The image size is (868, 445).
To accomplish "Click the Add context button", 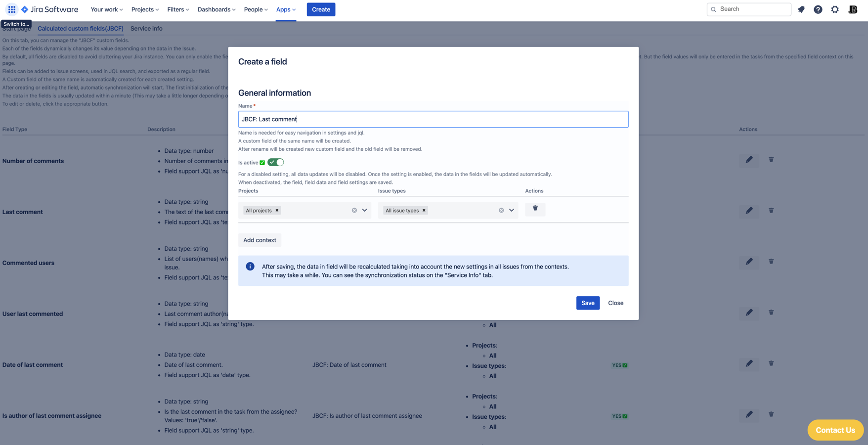I will pyautogui.click(x=260, y=240).
